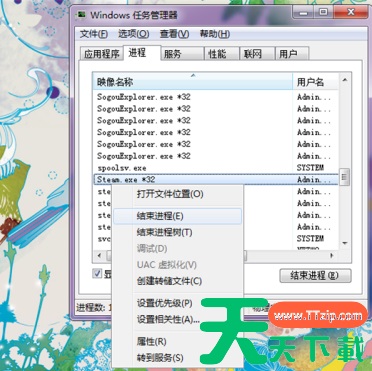Maximize the Task Manager window
The height and width of the screenshot is (371, 372).
click(x=323, y=12)
